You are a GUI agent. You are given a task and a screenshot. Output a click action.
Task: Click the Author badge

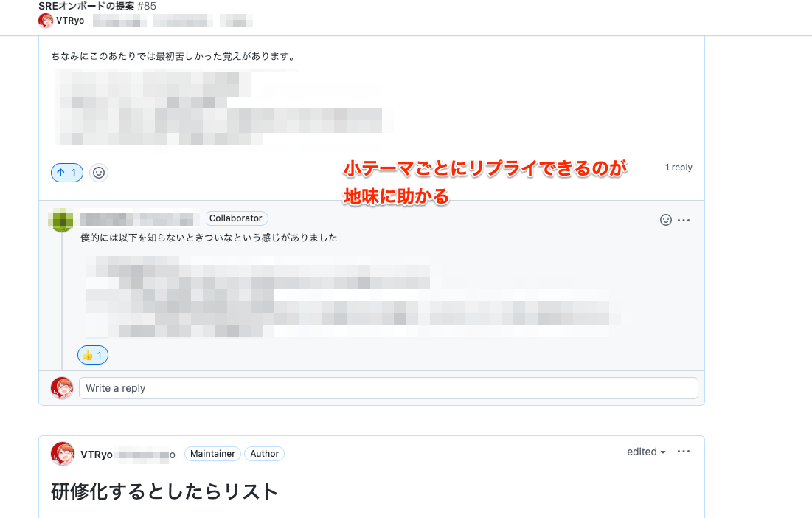coord(264,454)
